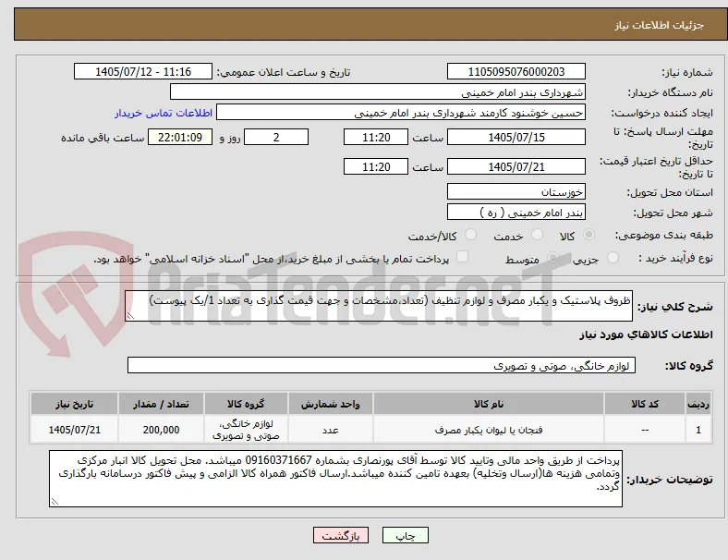Click the تاریخ نیاز column header
This screenshot has height=560, width=728.
pos(74,404)
